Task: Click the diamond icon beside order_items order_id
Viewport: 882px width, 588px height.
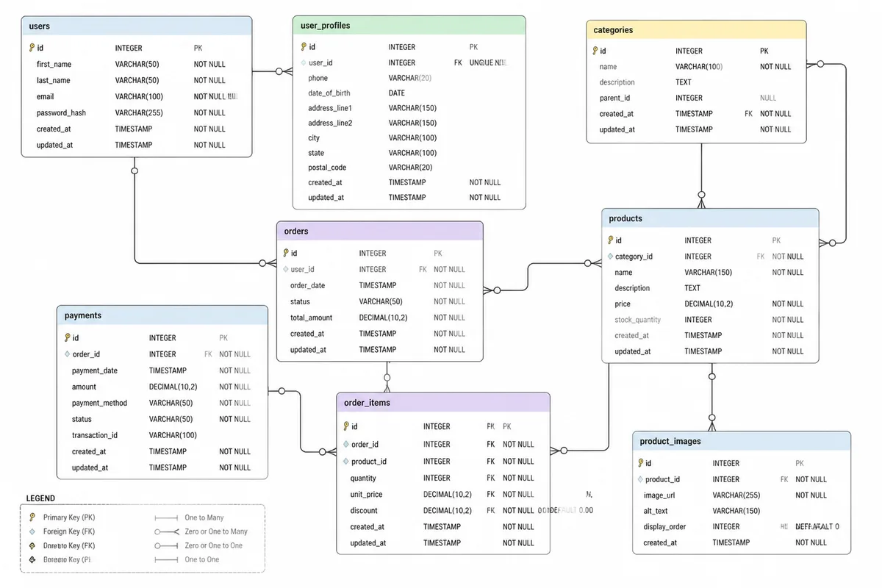Action: pyautogui.click(x=345, y=444)
